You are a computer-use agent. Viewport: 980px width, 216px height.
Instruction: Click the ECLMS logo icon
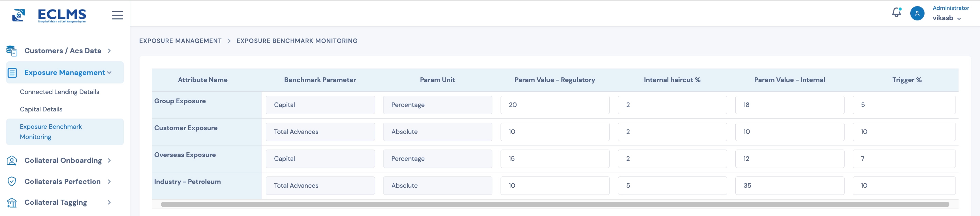pyautogui.click(x=18, y=15)
